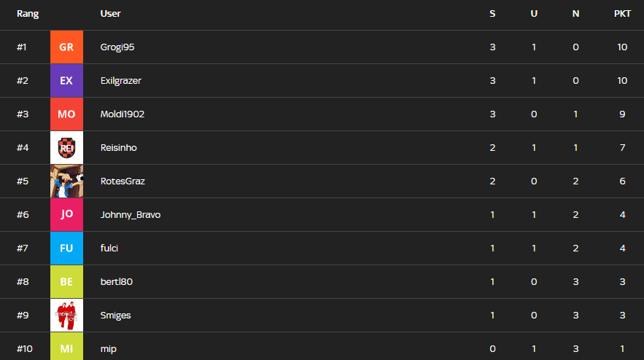Click the Rang column header

coord(28,14)
